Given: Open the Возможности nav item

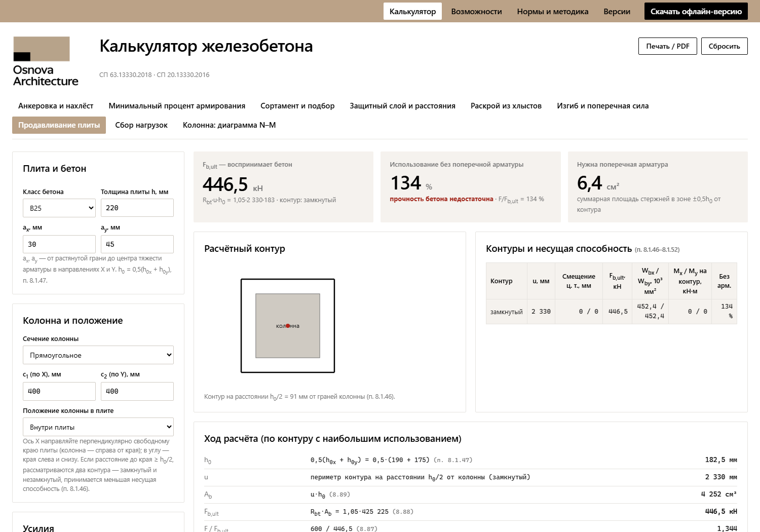Looking at the screenshot, I should click(x=476, y=11).
